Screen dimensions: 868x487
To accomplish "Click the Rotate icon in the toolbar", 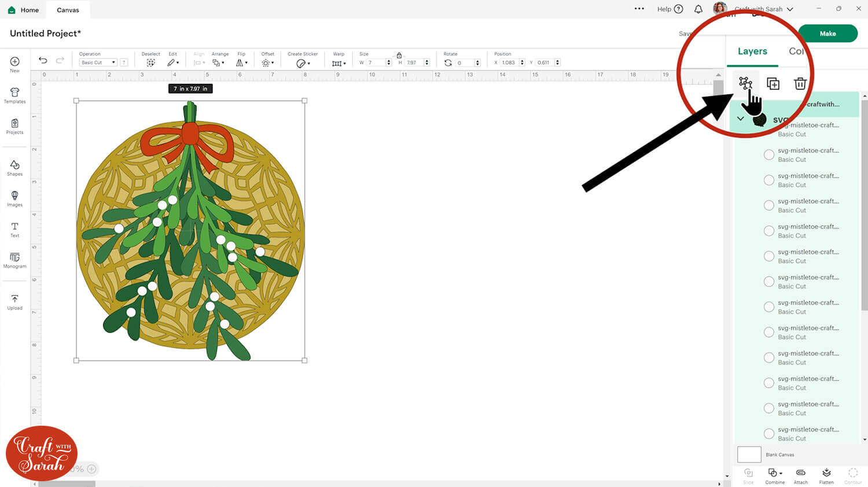I will coord(448,62).
